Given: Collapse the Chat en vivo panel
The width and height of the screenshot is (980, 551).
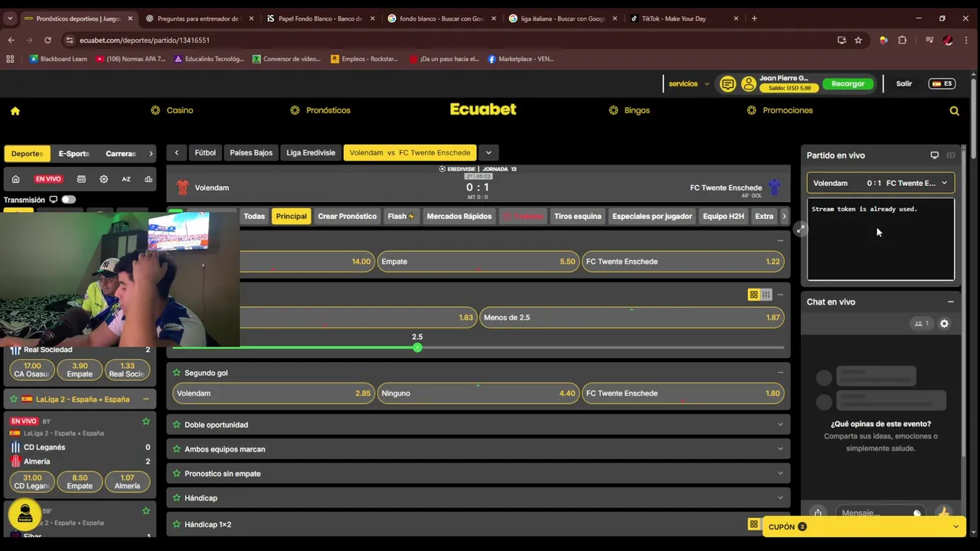Looking at the screenshot, I should (x=950, y=302).
